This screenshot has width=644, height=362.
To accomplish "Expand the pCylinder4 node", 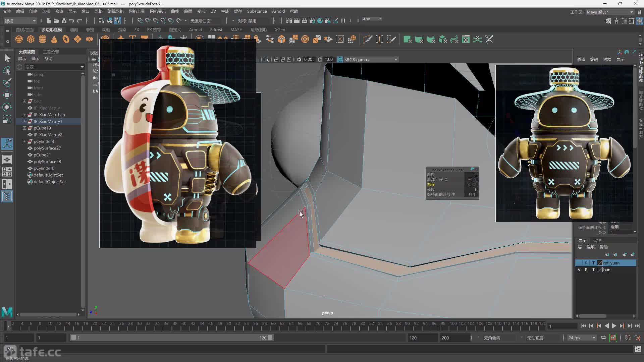I will [x=24, y=141].
